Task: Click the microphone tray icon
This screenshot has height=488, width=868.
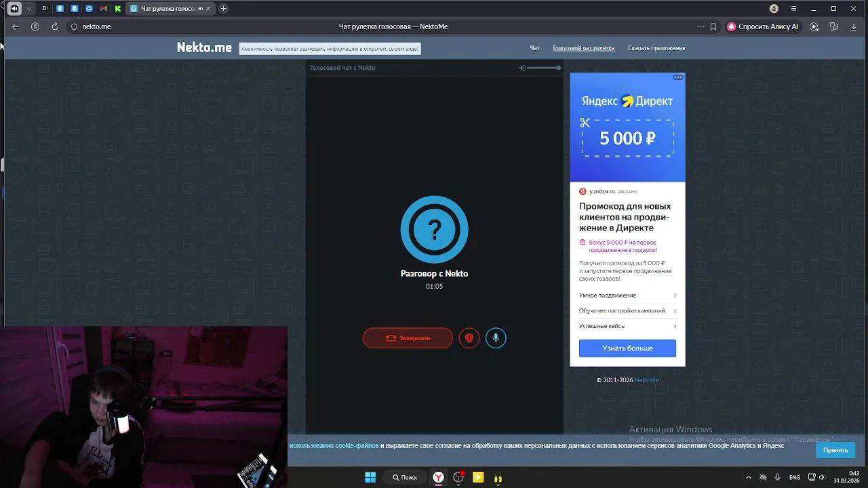Action: (x=777, y=477)
